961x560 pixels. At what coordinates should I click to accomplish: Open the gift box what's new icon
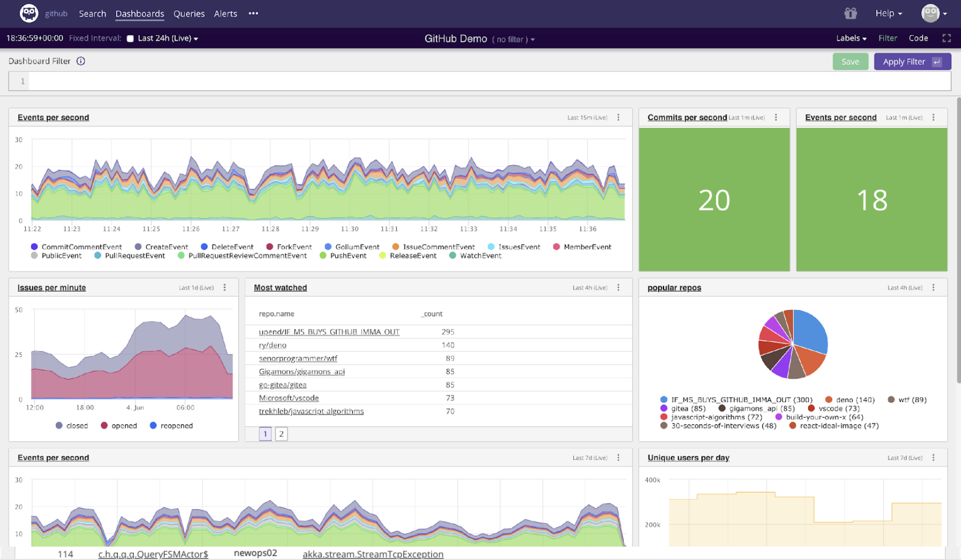[850, 13]
